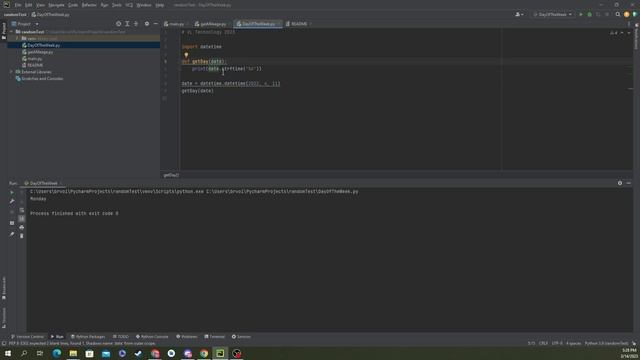Click Expand All icon in Project panel header

[x=127, y=24]
